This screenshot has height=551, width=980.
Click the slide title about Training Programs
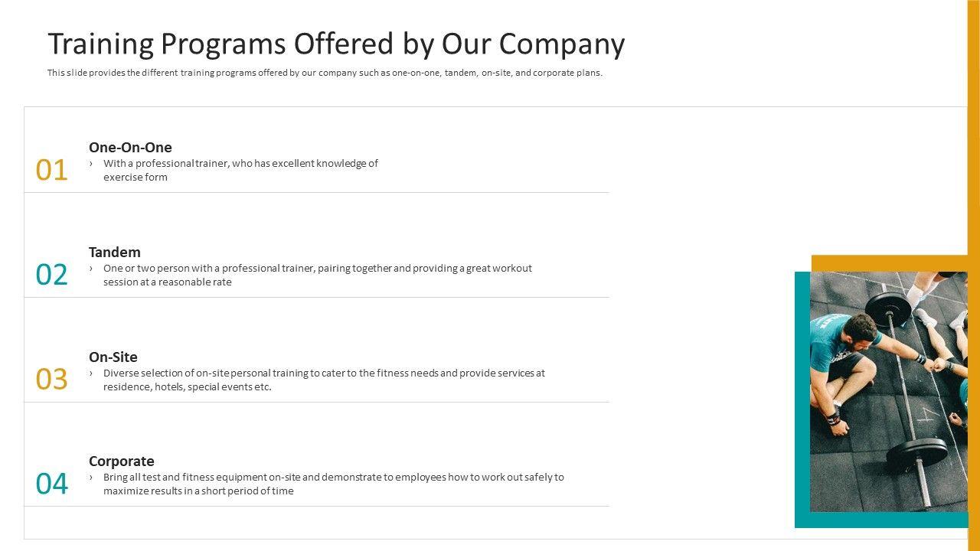coord(336,44)
